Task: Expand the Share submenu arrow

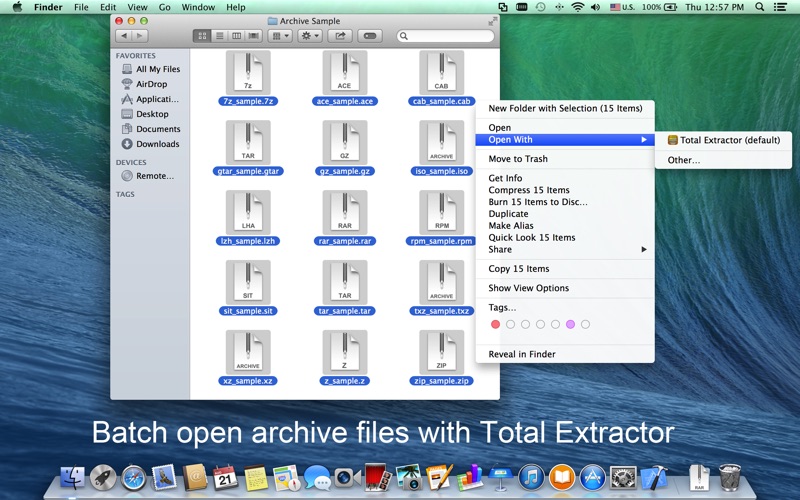Action: [x=644, y=249]
